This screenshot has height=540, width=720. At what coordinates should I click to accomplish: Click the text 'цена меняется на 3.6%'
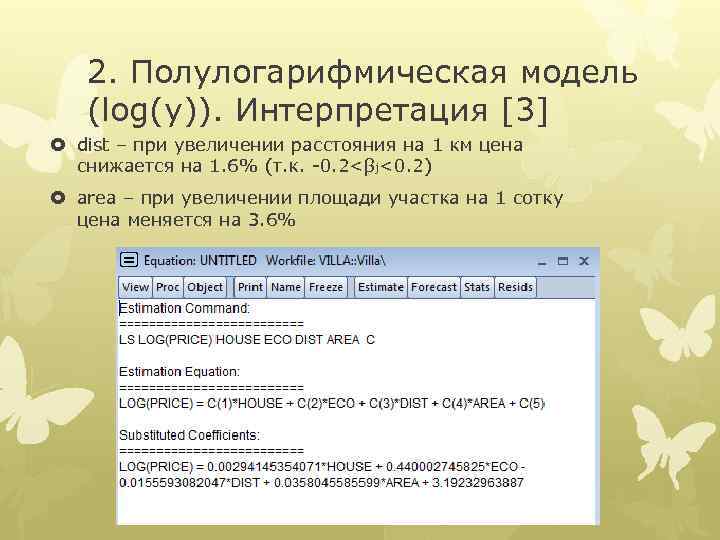click(x=186, y=220)
